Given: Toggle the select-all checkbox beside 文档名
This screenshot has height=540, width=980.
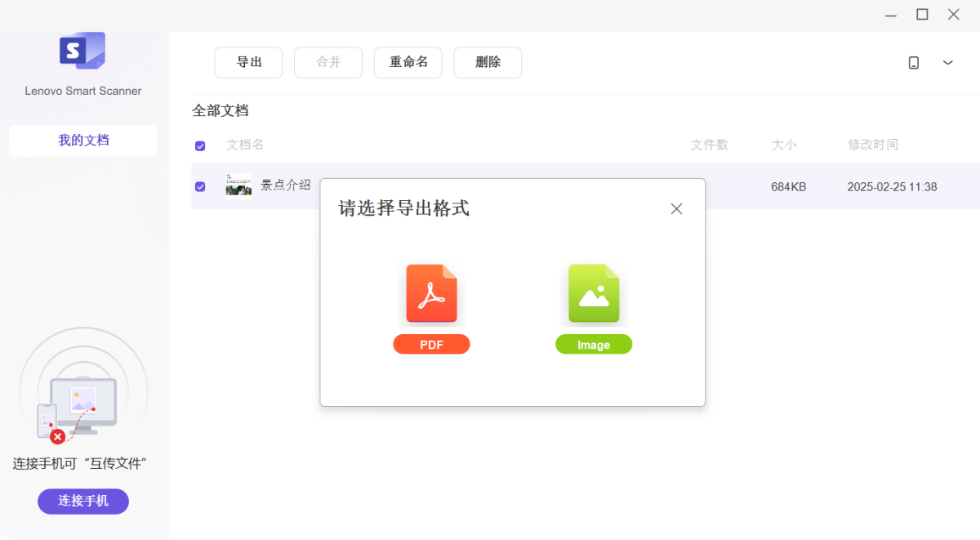Looking at the screenshot, I should pos(200,145).
